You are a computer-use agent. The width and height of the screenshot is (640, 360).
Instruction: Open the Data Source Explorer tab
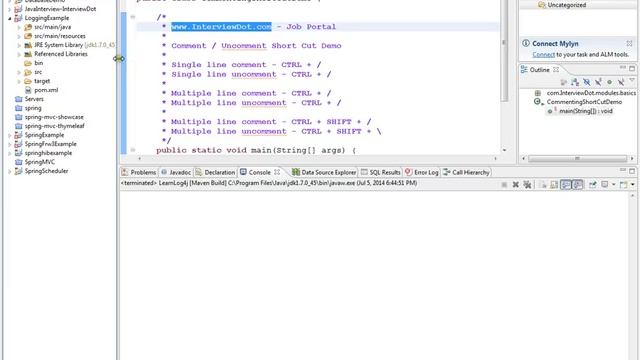(324, 172)
